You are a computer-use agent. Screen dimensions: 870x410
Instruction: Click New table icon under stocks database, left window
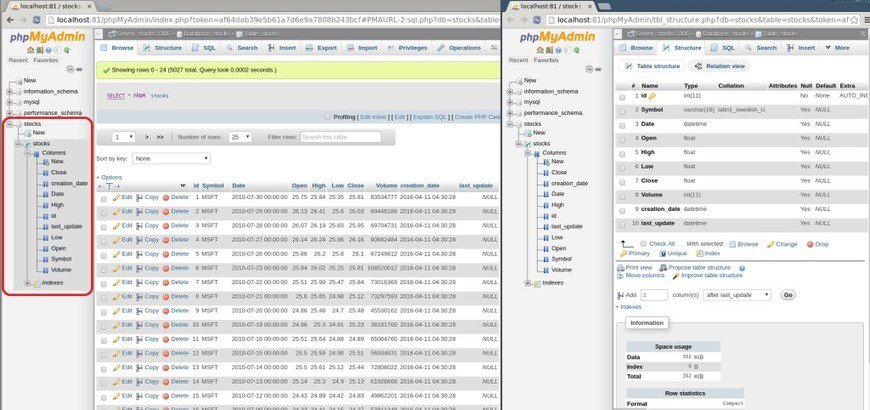click(x=28, y=133)
